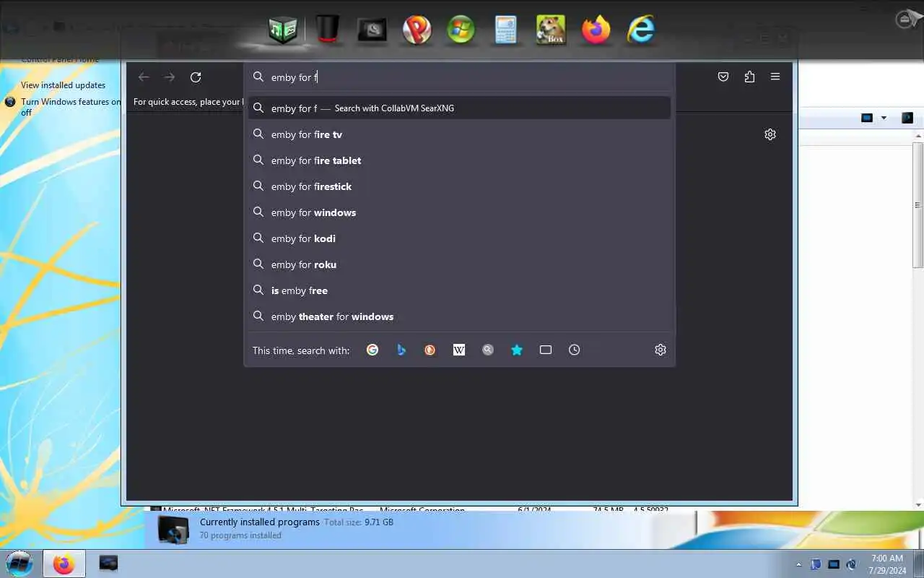The width and height of the screenshot is (924, 578).
Task: Open new tab page settings gear
Action: pos(770,134)
